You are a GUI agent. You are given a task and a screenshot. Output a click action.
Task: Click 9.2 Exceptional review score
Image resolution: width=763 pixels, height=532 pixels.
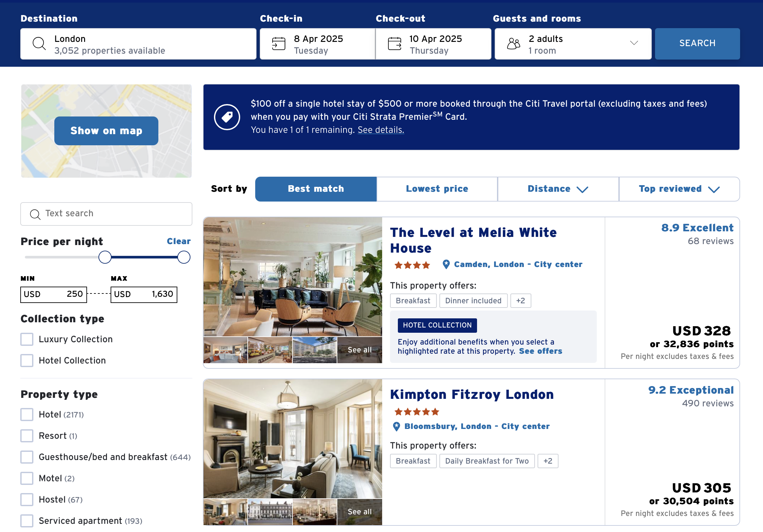(x=691, y=390)
